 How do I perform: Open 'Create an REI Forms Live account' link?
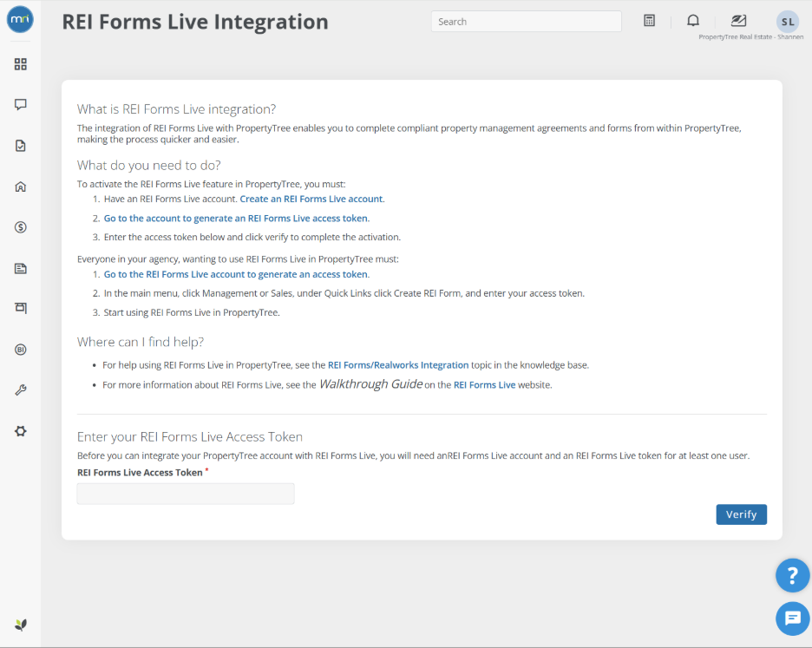(x=312, y=199)
